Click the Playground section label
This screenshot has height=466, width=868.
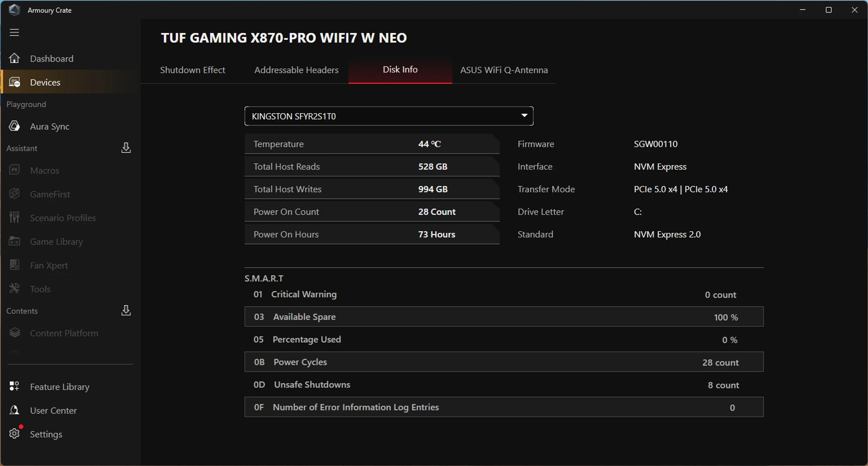[x=26, y=105]
